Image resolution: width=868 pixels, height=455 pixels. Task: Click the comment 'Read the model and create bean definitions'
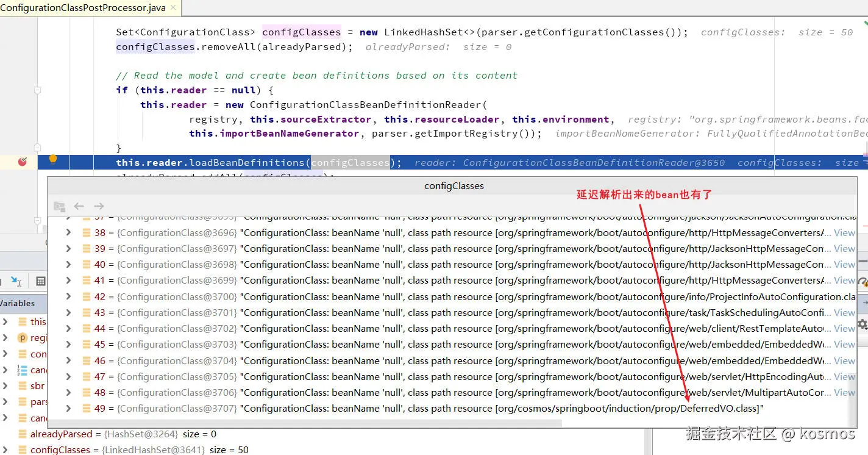point(316,76)
